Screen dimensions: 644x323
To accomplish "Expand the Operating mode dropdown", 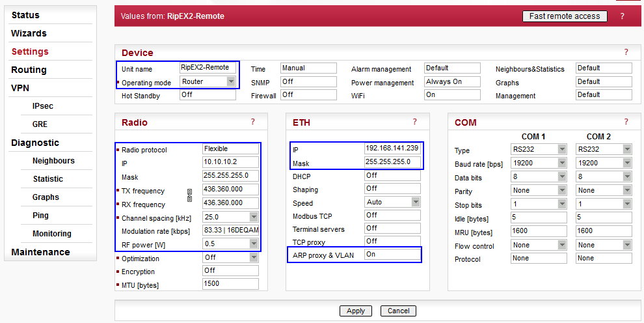I will (231, 81).
